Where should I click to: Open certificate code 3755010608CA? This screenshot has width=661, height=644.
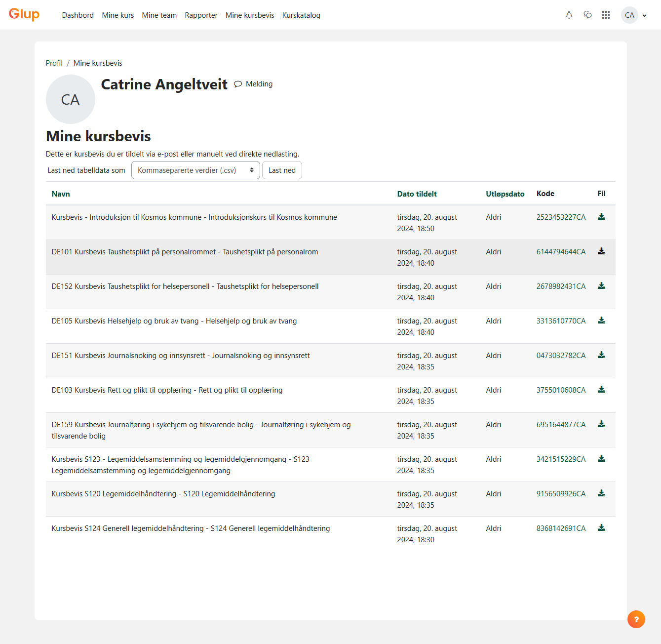[x=561, y=390]
